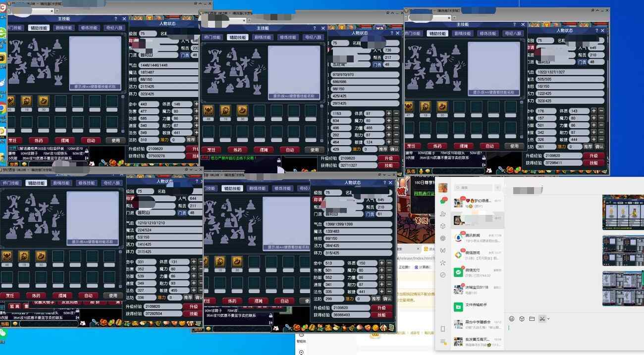This screenshot has height=355, width=644.
Task: Switch to 奇经八脉 tab in bottom-left game window
Action: pyautogui.click(x=112, y=183)
